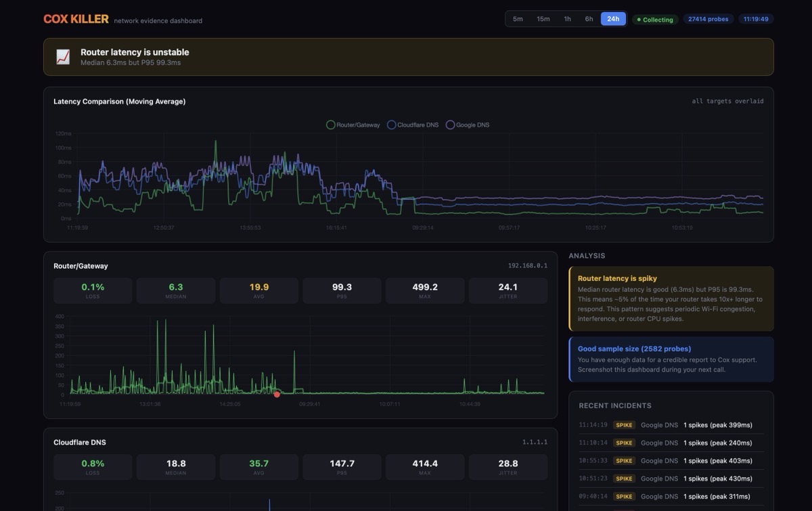Image resolution: width=812 pixels, height=511 pixels.
Task: Toggle Google DNS legend series
Action: tap(468, 125)
